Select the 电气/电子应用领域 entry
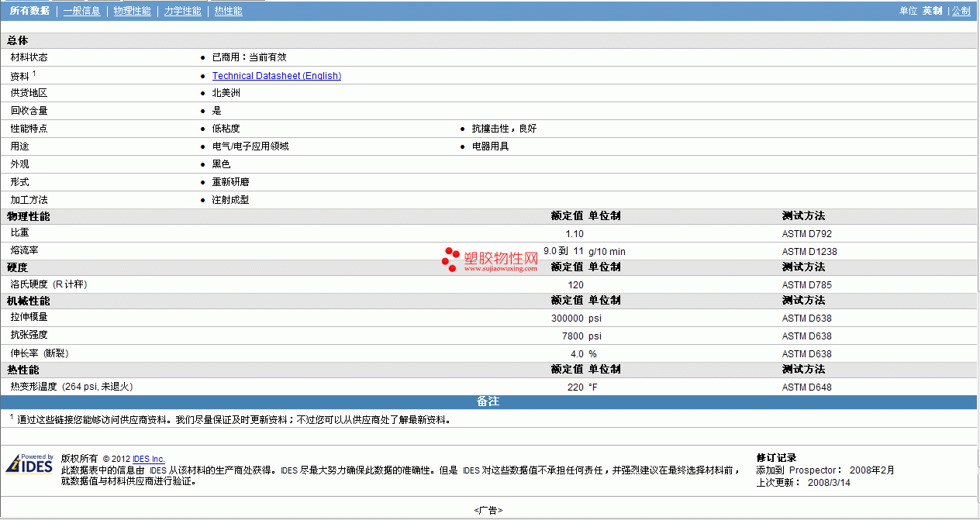The image size is (980, 520). point(250,146)
